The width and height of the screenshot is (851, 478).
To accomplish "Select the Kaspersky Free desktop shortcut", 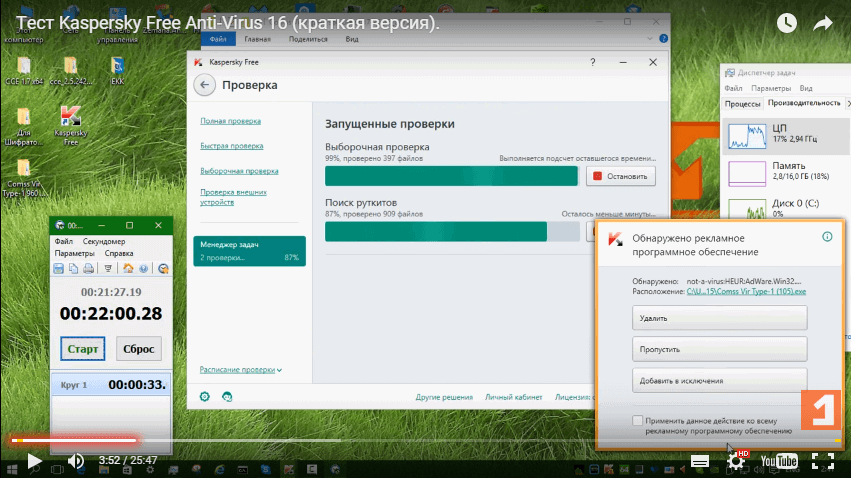I will (71, 126).
